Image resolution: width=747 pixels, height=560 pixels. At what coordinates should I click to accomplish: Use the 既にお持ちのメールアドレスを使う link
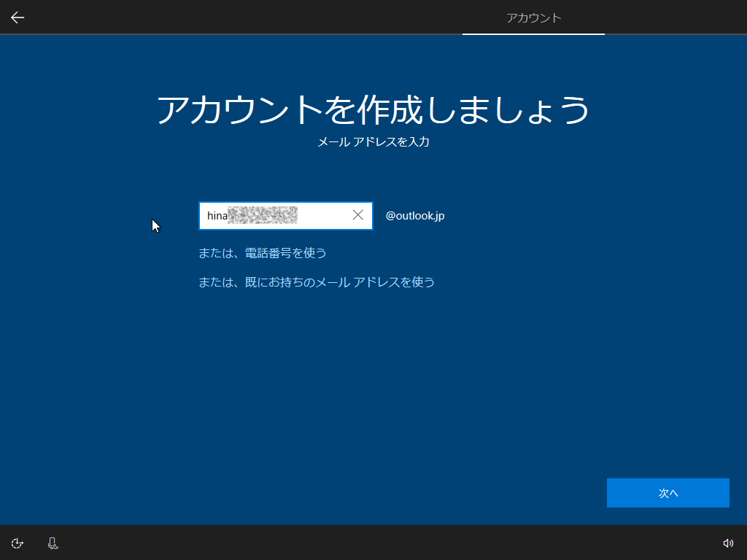317,282
